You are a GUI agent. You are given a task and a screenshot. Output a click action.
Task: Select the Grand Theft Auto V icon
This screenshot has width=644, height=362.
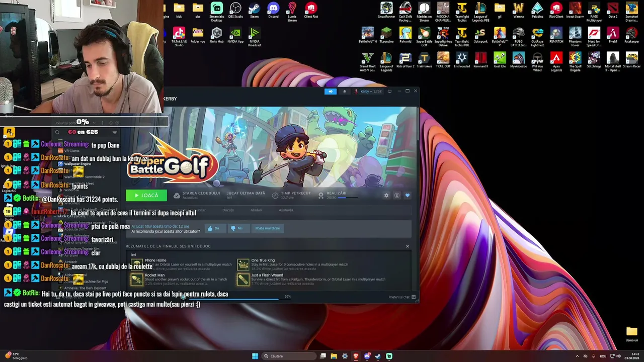[x=368, y=62]
